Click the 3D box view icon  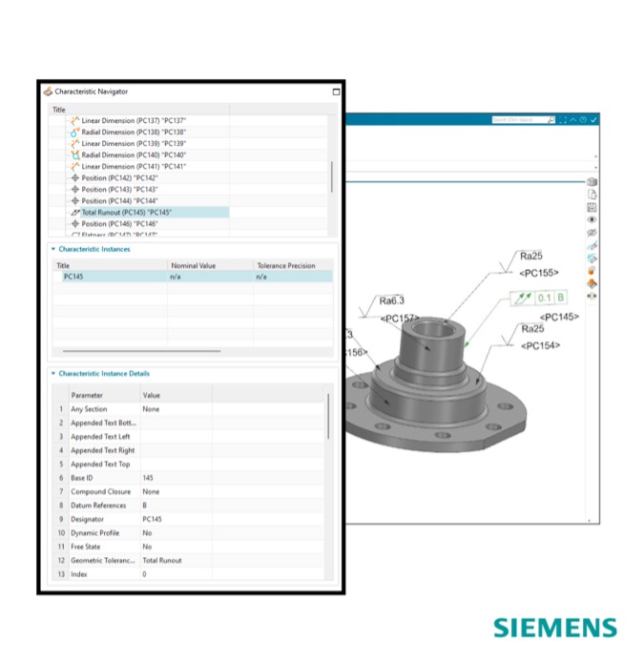(x=592, y=182)
